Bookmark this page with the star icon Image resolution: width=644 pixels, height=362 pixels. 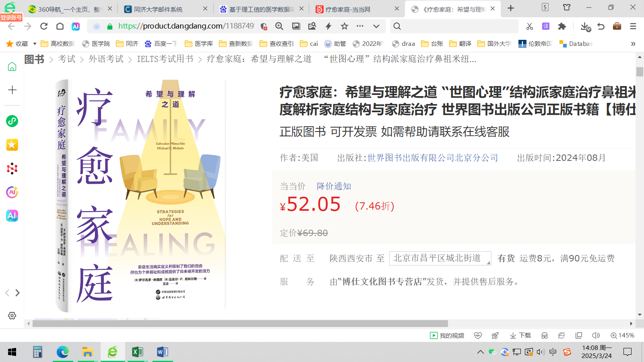(x=345, y=27)
